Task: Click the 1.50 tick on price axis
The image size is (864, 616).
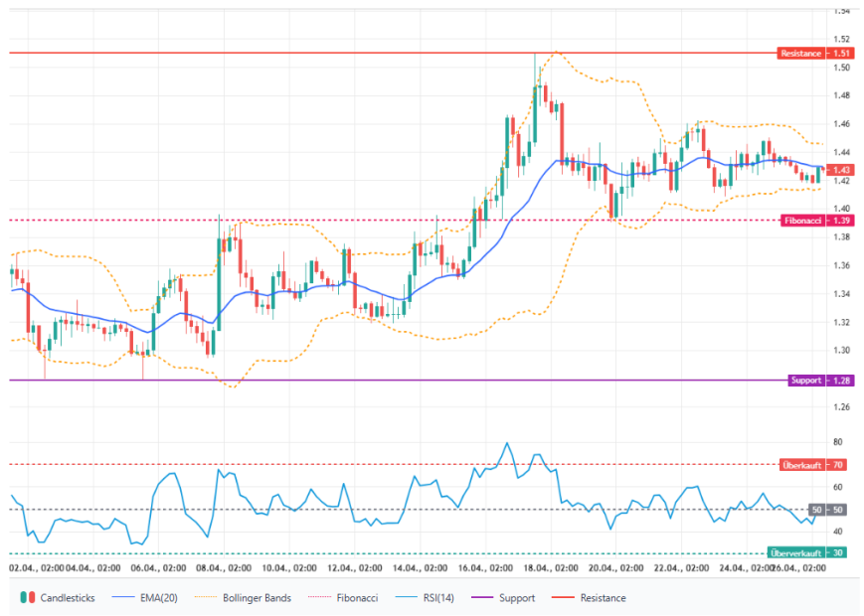Action: (x=841, y=68)
